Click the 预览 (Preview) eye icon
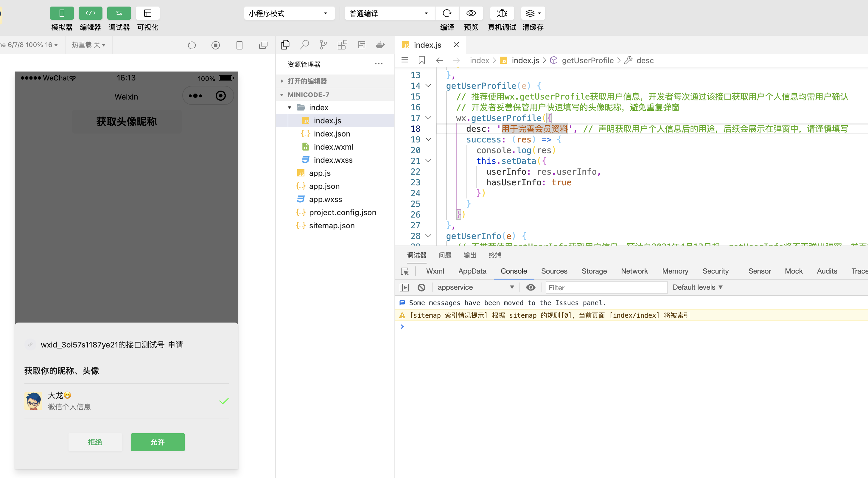The width and height of the screenshot is (868, 478). (470, 13)
